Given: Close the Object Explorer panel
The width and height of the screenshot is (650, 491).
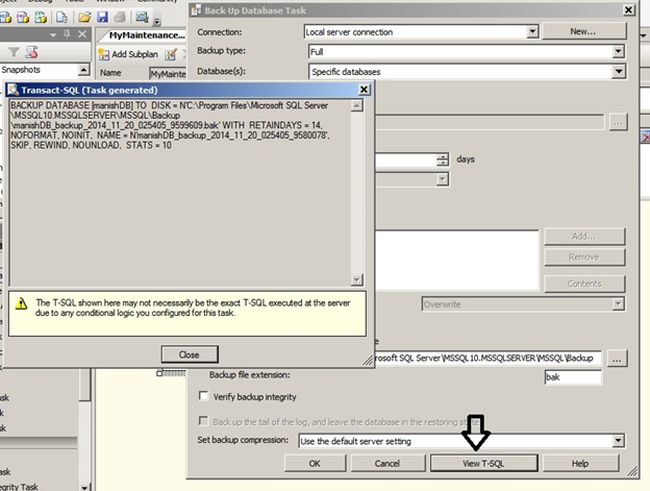Looking at the screenshot, I should coord(82,34).
